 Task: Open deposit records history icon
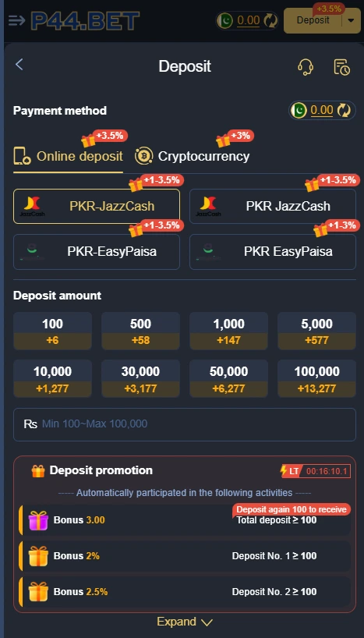point(341,67)
